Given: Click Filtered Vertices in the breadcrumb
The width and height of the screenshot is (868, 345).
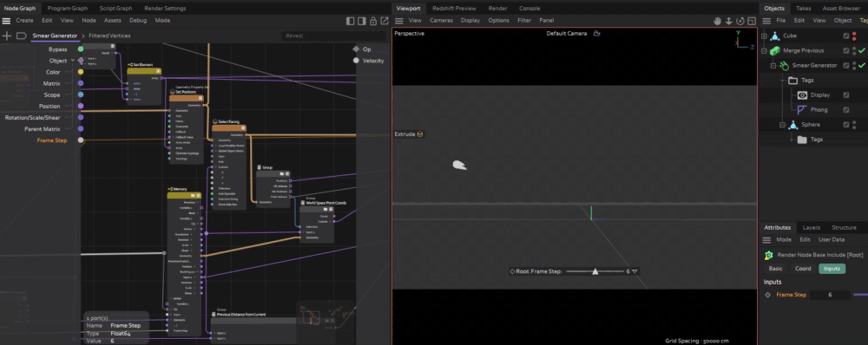Looking at the screenshot, I should [x=109, y=36].
